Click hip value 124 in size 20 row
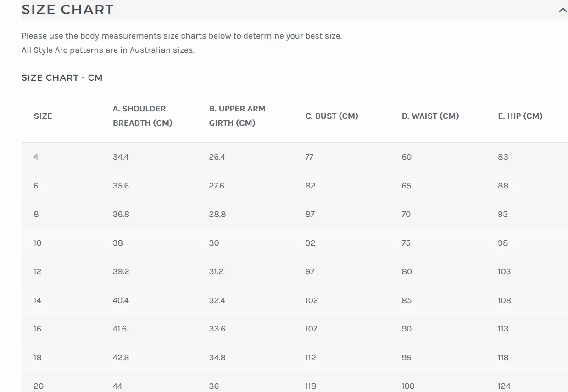 504,386
